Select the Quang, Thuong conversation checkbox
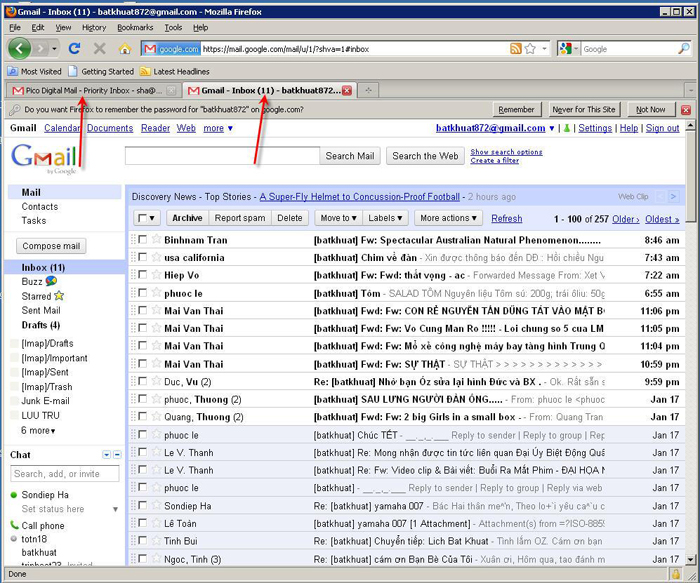The image size is (700, 583). point(142,416)
